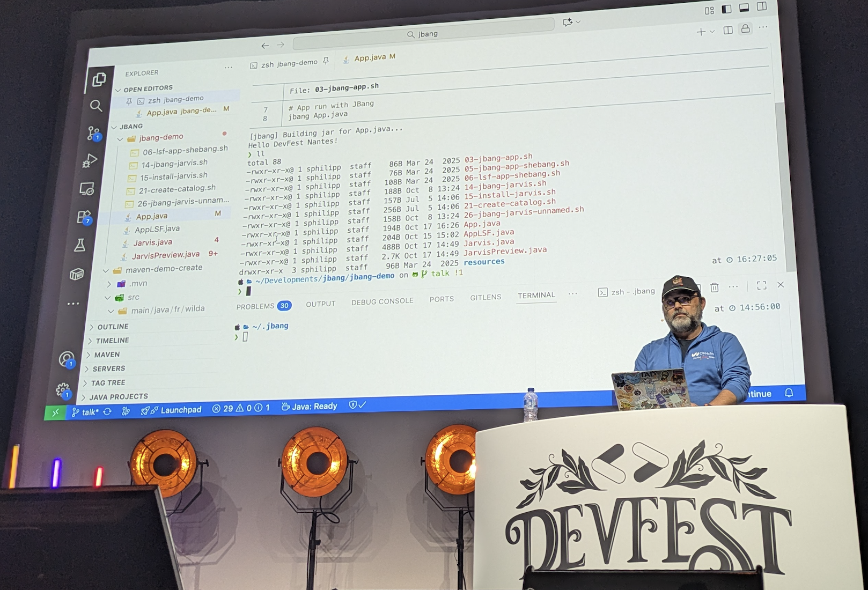Expand the JAVA PROJECTS section

click(x=118, y=397)
